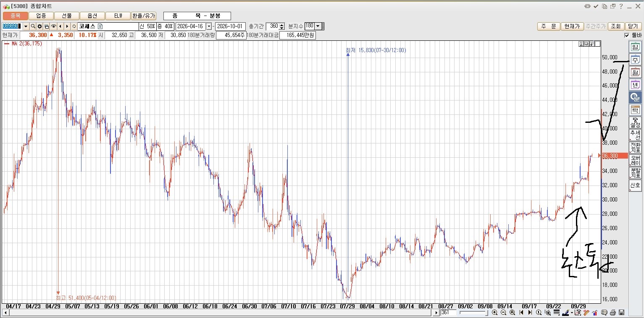Screen dimensions: 644x318
Task: Go to next stock with right arrow
Action: [67, 26]
